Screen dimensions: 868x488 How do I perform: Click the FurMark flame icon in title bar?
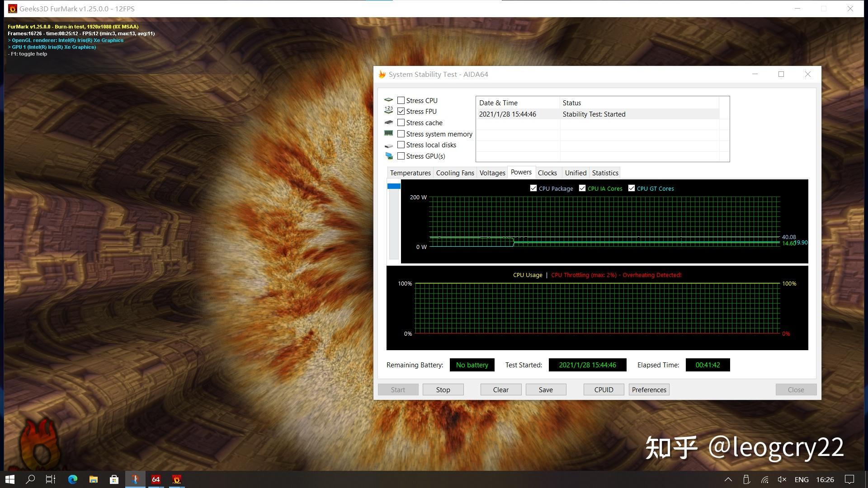click(12, 9)
